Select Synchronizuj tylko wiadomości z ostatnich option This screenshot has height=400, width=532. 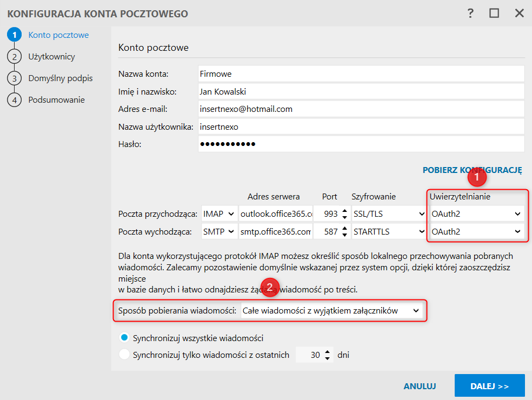[124, 355]
